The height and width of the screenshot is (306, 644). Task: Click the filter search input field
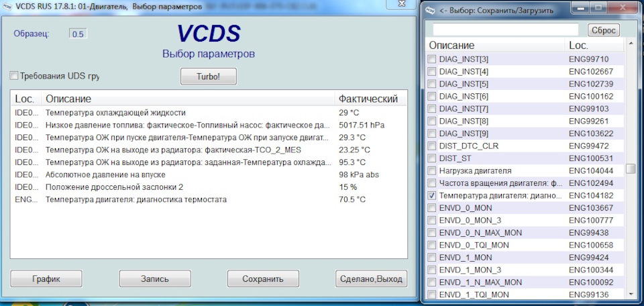point(506,30)
